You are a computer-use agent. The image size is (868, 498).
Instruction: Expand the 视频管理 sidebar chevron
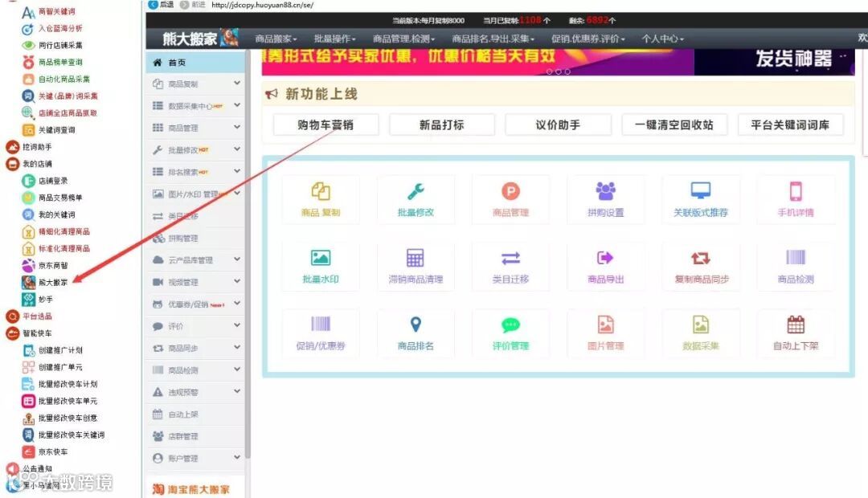click(237, 281)
